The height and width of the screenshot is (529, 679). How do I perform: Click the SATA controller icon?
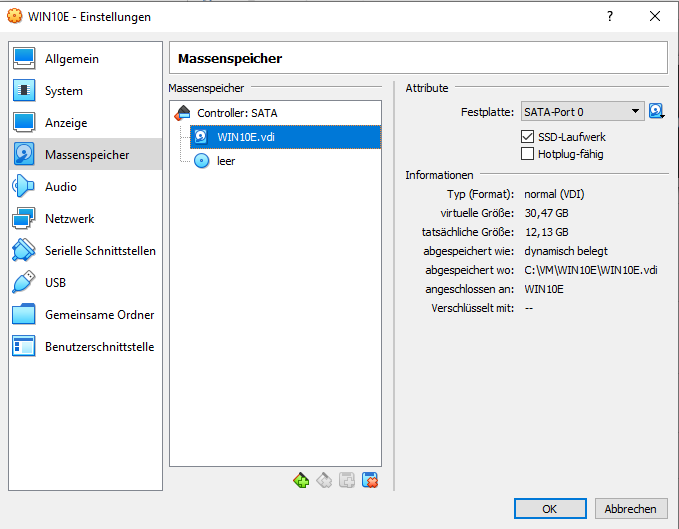(x=182, y=113)
